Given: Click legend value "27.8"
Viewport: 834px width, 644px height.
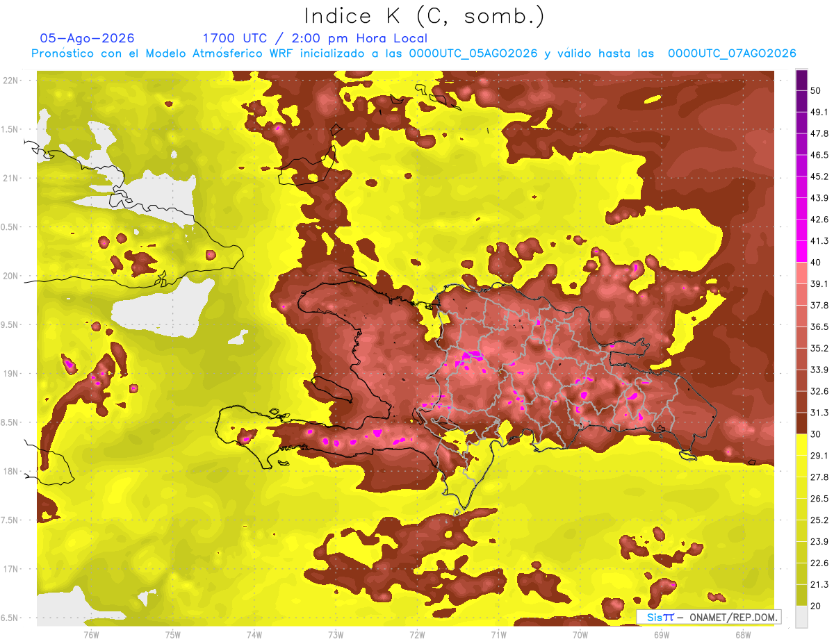Looking at the screenshot, I should click(819, 477).
